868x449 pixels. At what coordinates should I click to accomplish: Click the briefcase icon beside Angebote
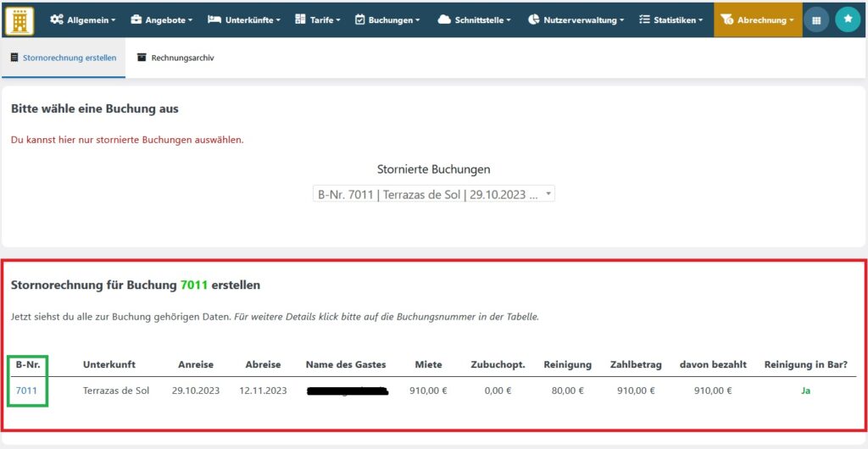pyautogui.click(x=136, y=19)
